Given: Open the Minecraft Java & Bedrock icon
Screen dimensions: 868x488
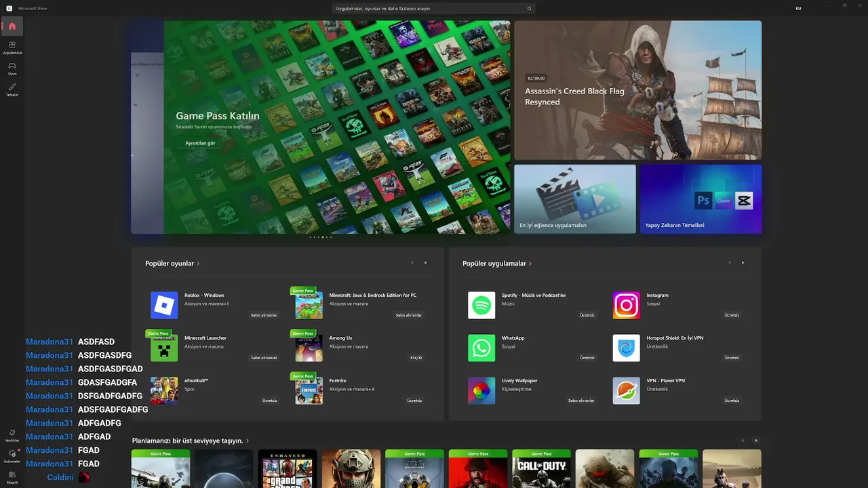Looking at the screenshot, I should pos(309,305).
